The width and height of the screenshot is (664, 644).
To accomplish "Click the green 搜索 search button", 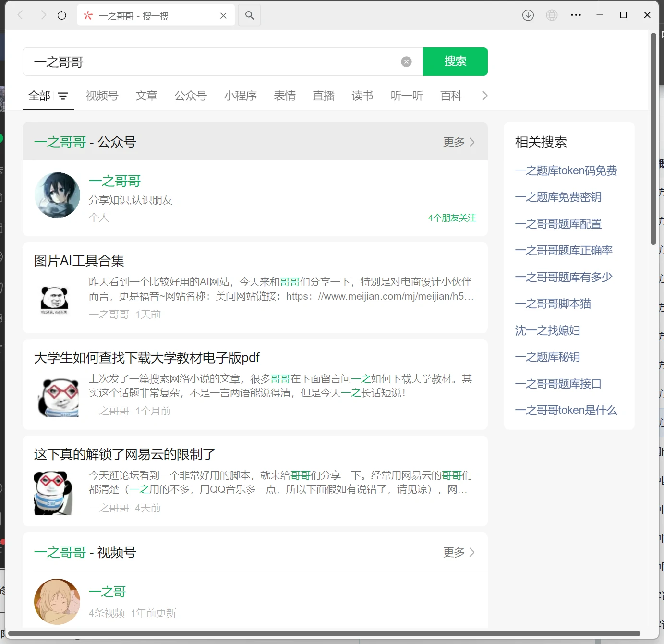I will point(455,61).
